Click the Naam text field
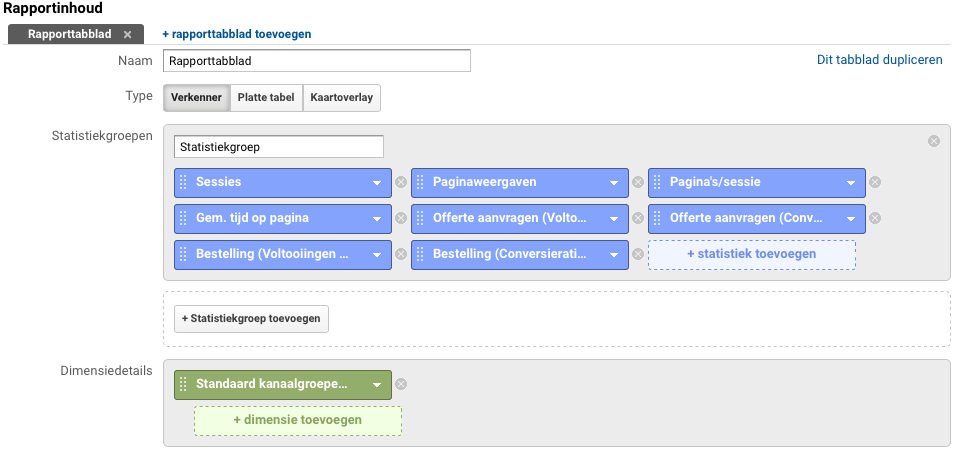Screen dimensions: 957x453 click(x=316, y=61)
